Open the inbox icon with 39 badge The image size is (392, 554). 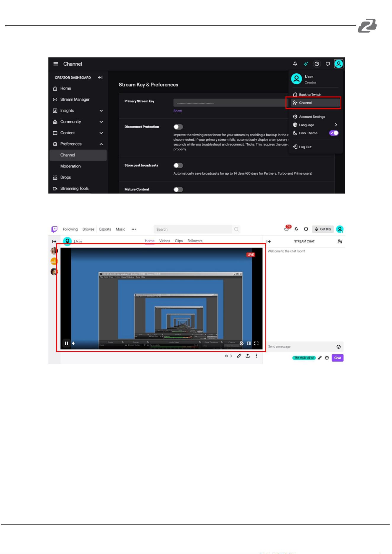coord(287,228)
